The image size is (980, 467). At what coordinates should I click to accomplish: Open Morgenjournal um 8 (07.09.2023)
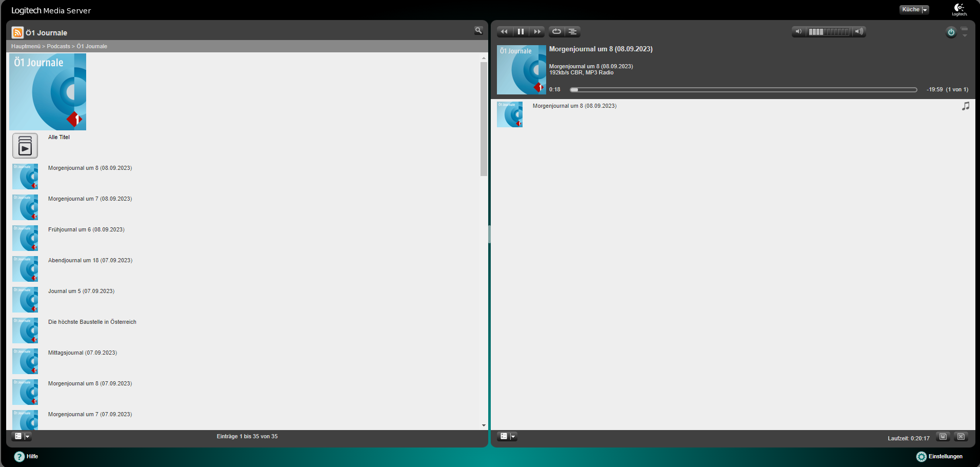(x=90, y=383)
